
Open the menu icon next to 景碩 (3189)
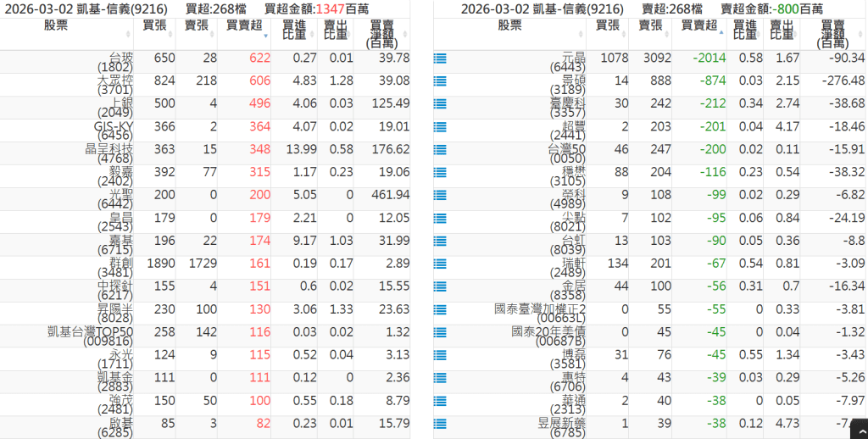pyautogui.click(x=440, y=81)
